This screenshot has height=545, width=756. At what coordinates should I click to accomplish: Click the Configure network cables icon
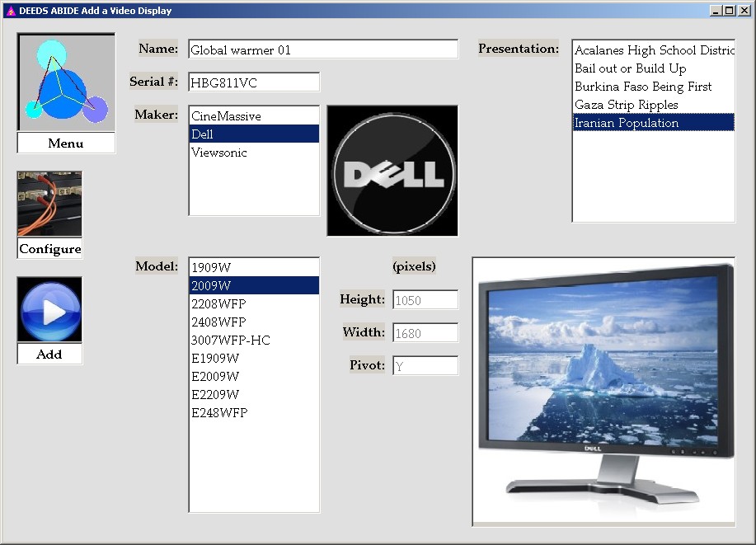pyautogui.click(x=49, y=204)
